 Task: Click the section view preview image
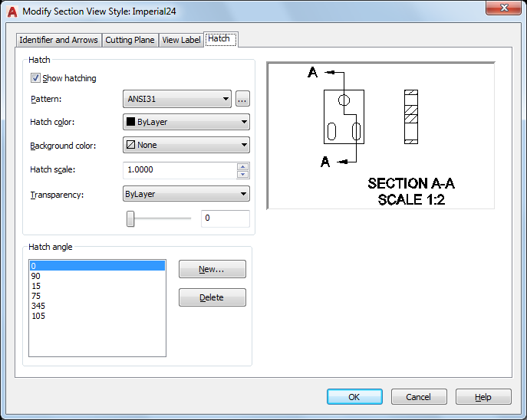tap(380, 136)
